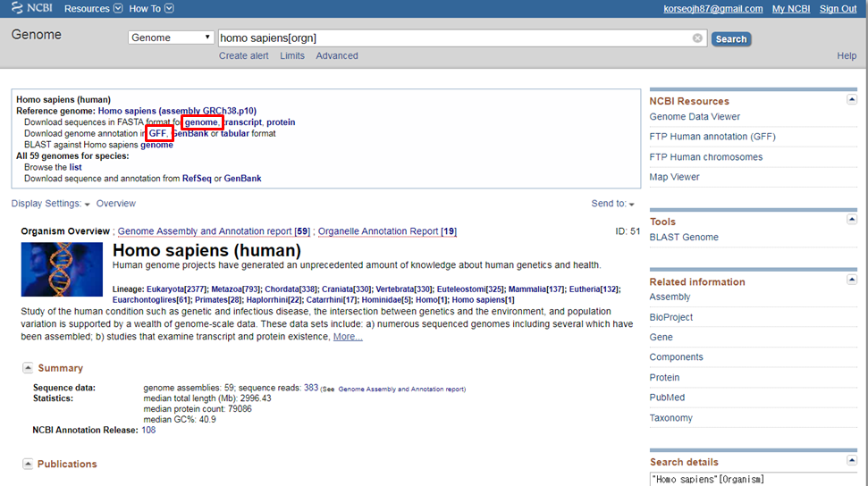This screenshot has width=868, height=486.
Task: Click the More... description link
Action: coord(348,337)
